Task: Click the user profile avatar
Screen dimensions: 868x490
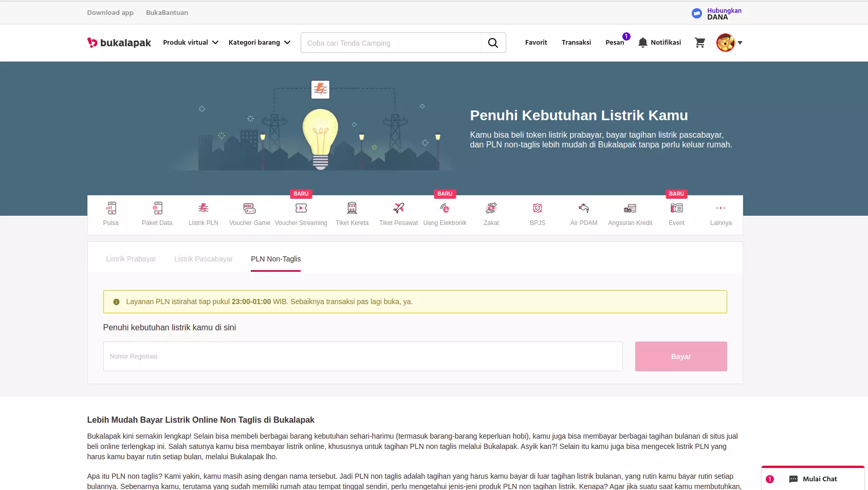Action: tap(726, 43)
